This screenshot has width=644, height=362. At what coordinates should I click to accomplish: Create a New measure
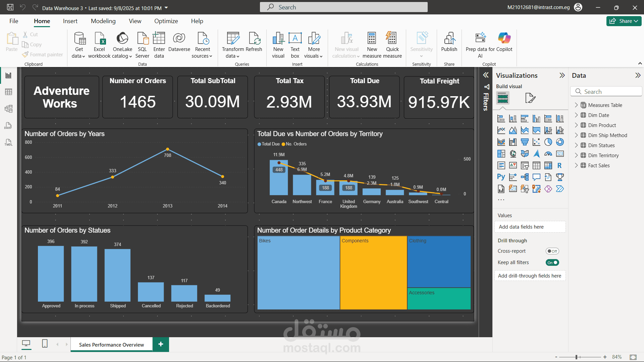(372, 45)
